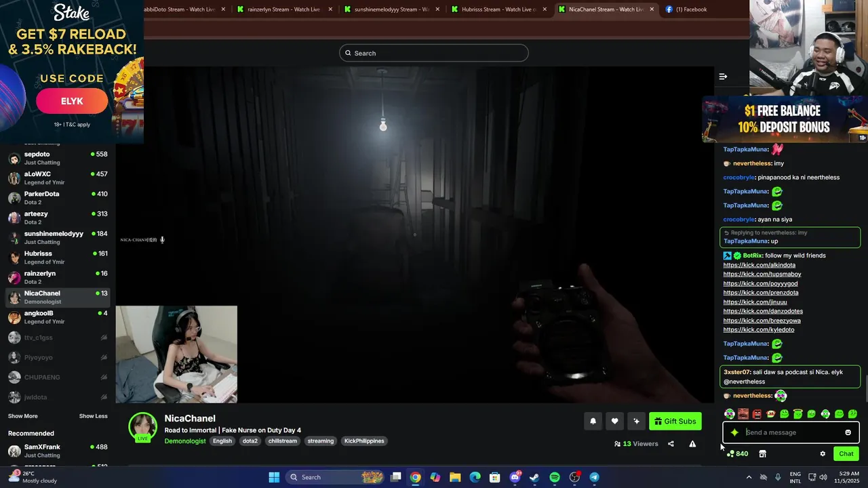Switch to rainzerlyn Stream browser tab
Screen dimensions: 868x488
[x=283, y=9]
